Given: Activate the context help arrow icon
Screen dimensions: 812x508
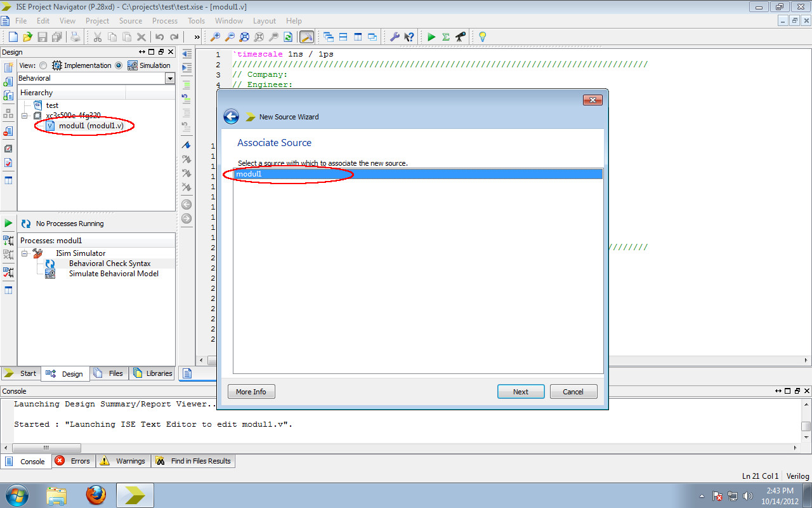Looking at the screenshot, I should point(409,36).
